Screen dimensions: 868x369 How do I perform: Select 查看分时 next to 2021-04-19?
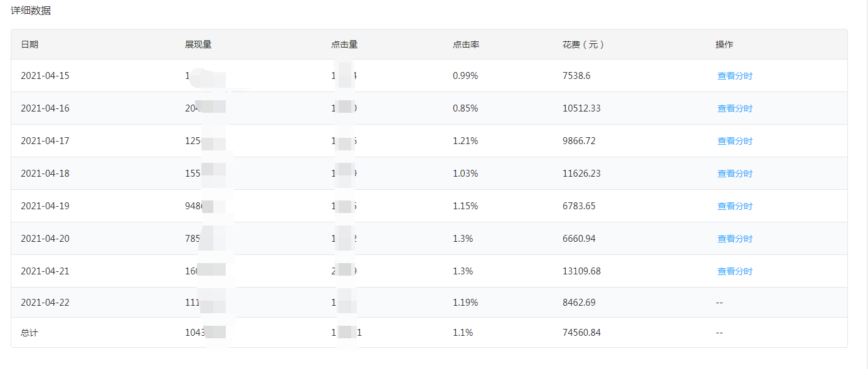734,206
